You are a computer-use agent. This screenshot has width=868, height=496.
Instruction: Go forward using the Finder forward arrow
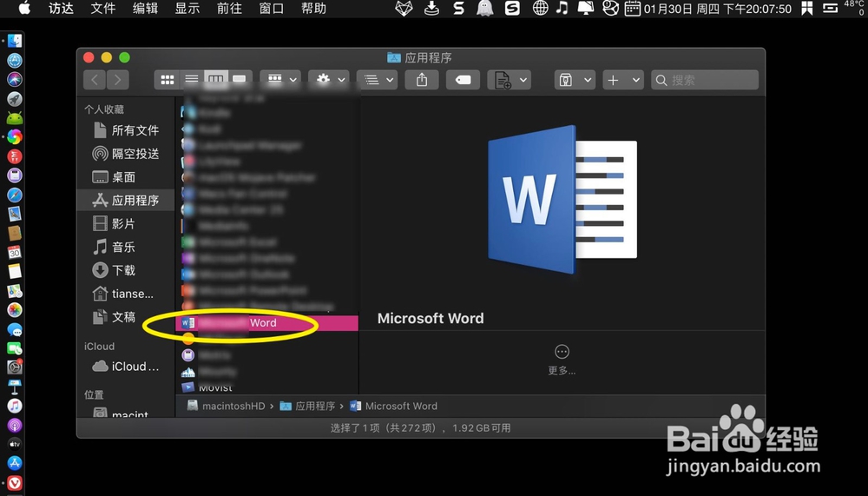click(x=118, y=80)
